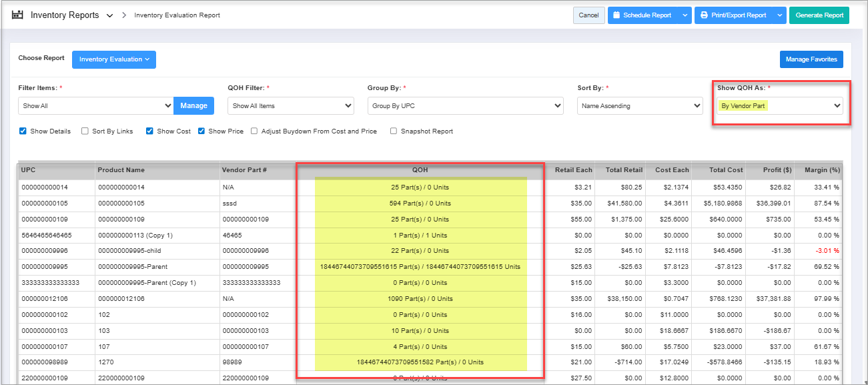868x385 pixels.
Task: Enable the Snapshot Report checkbox
Action: pyautogui.click(x=394, y=131)
